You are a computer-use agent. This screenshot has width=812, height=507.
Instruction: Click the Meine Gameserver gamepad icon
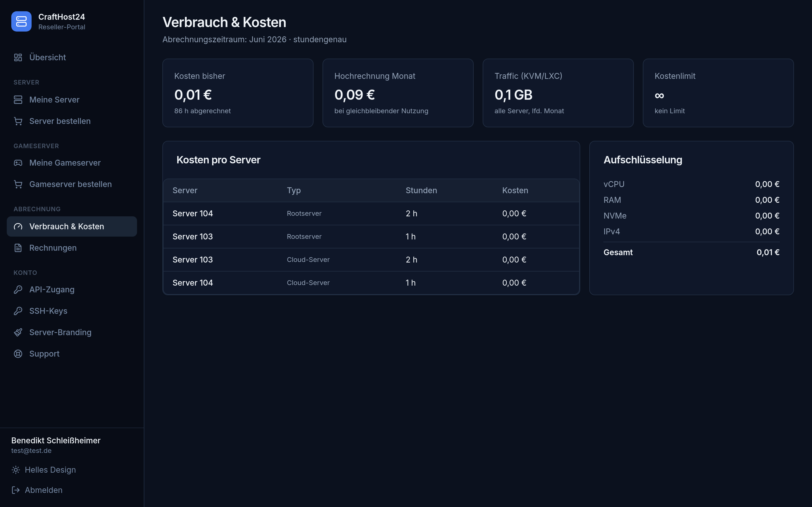(18, 163)
